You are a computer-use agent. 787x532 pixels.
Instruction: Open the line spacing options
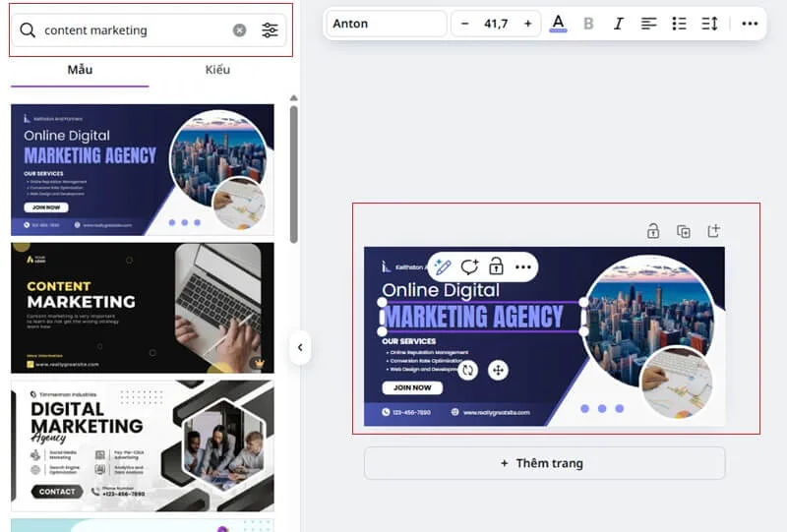click(x=709, y=24)
